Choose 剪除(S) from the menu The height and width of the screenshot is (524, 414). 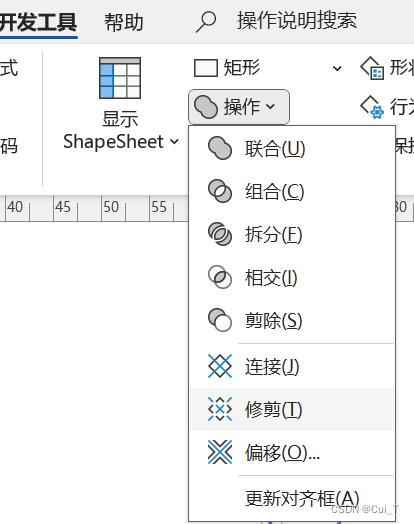click(292, 320)
